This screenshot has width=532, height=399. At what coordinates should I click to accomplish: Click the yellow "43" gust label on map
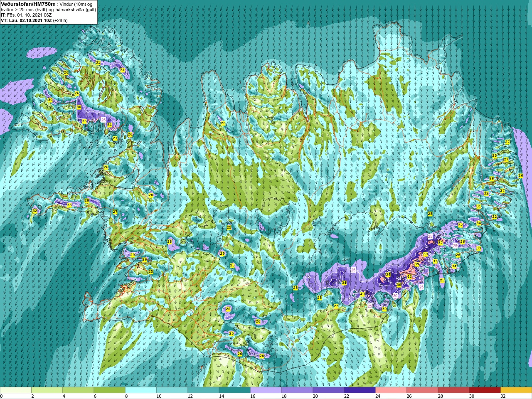pos(409,276)
